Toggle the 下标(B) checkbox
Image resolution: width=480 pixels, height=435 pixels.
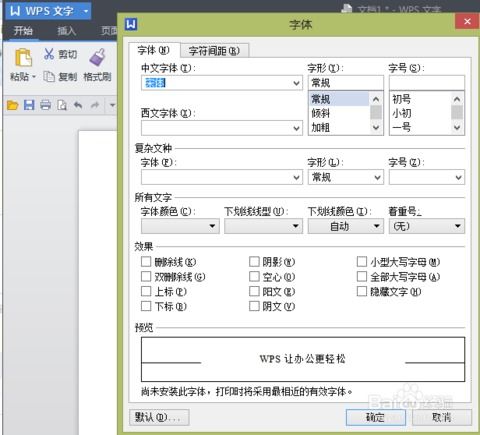146,306
